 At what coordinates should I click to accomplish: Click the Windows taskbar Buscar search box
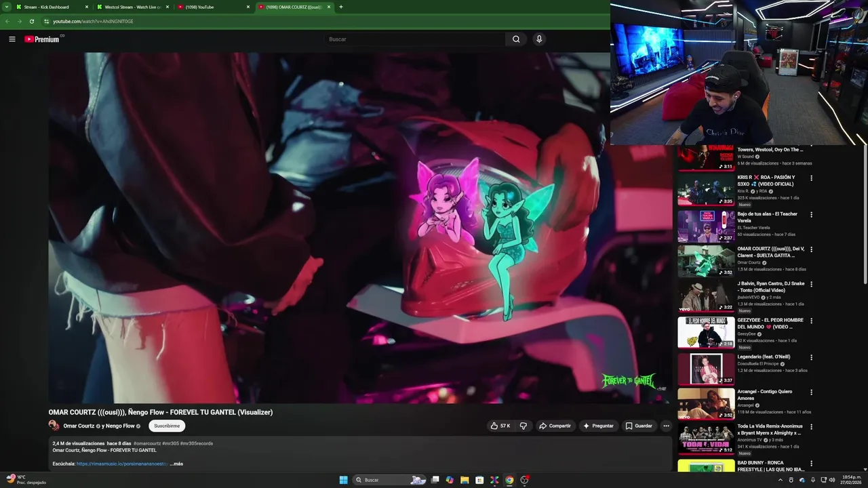(x=389, y=480)
